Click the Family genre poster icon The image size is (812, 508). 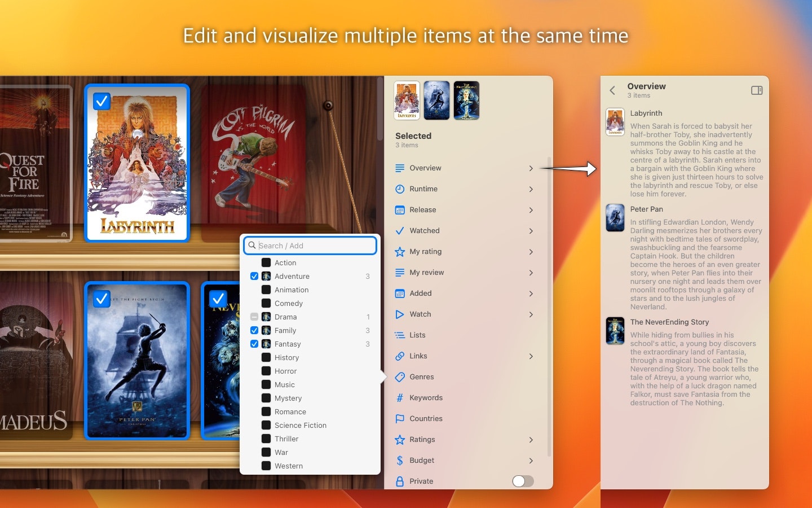point(266,331)
